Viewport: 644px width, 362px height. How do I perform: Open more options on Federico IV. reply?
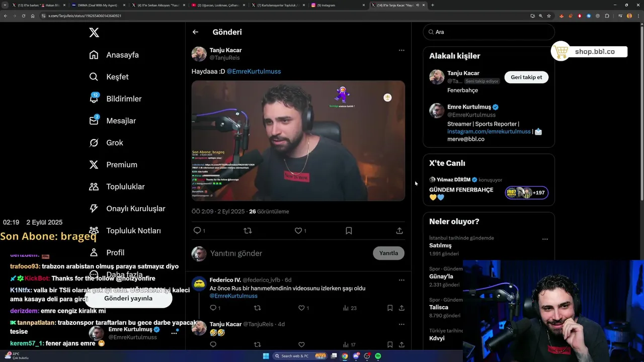[401, 280]
